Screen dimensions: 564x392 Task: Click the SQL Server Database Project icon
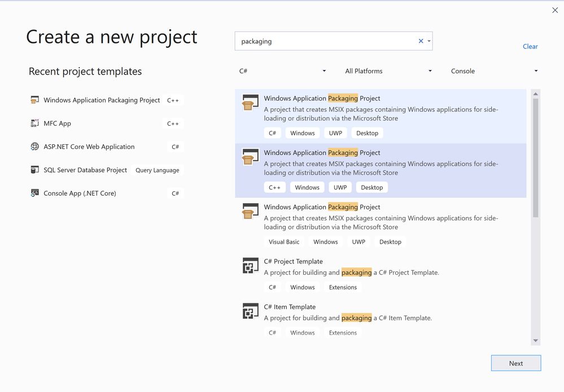click(35, 170)
